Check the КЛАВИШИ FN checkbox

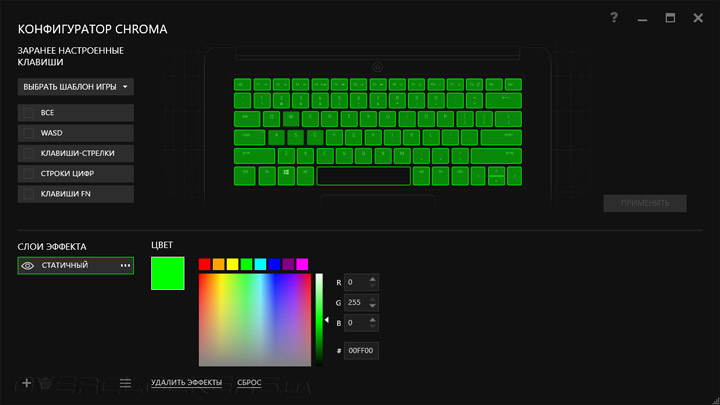click(28, 194)
